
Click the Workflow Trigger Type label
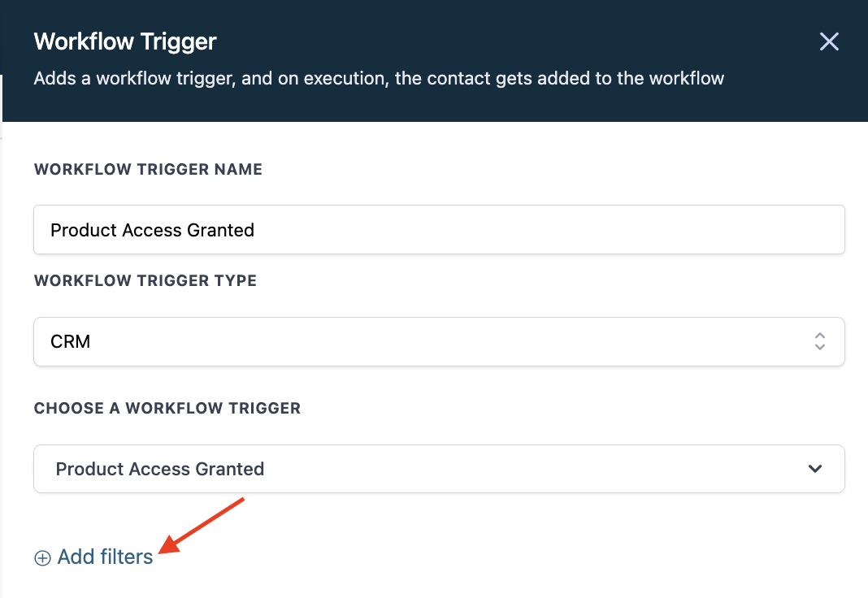coord(145,280)
